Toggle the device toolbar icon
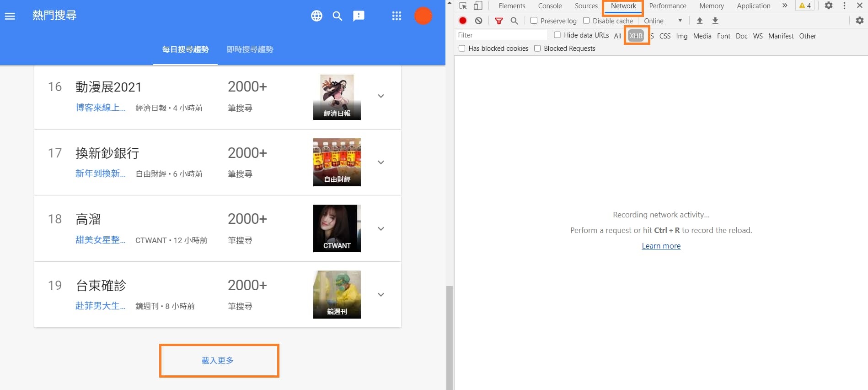This screenshot has width=868, height=390. [x=478, y=5]
